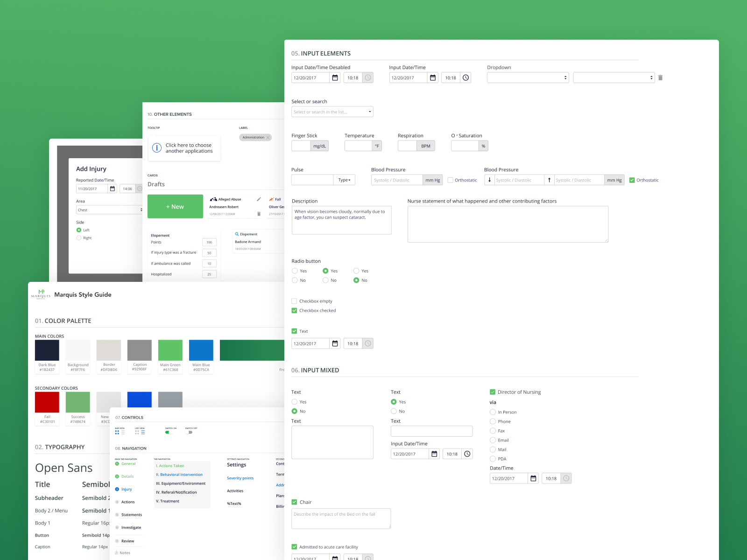Open the Select or search list dropdown
Viewport: 747px width, 560px height.
click(x=332, y=112)
